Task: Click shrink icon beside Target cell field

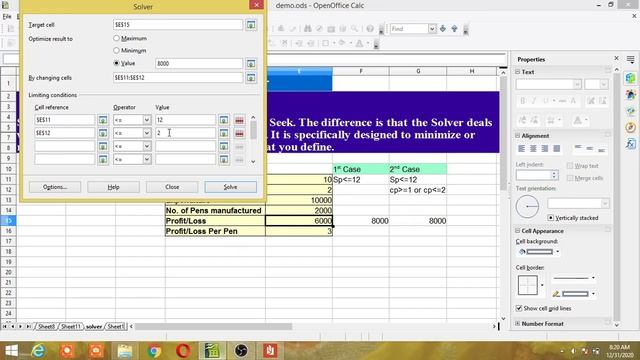Action: tap(251, 25)
